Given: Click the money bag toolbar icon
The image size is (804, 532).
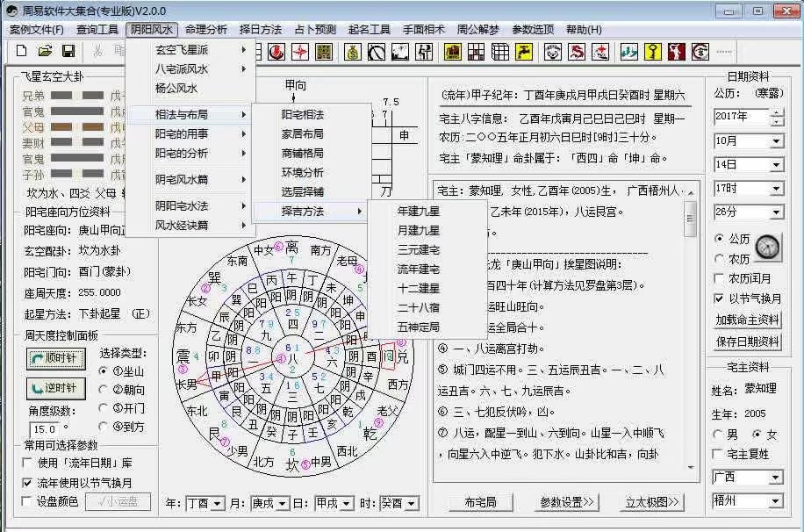Looking at the screenshot, I should click(352, 51).
